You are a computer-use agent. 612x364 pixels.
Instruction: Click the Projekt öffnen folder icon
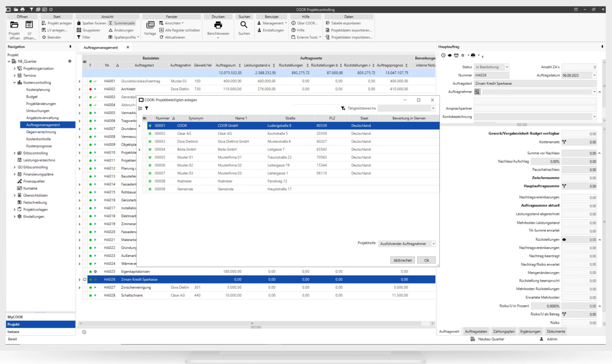tap(14, 25)
